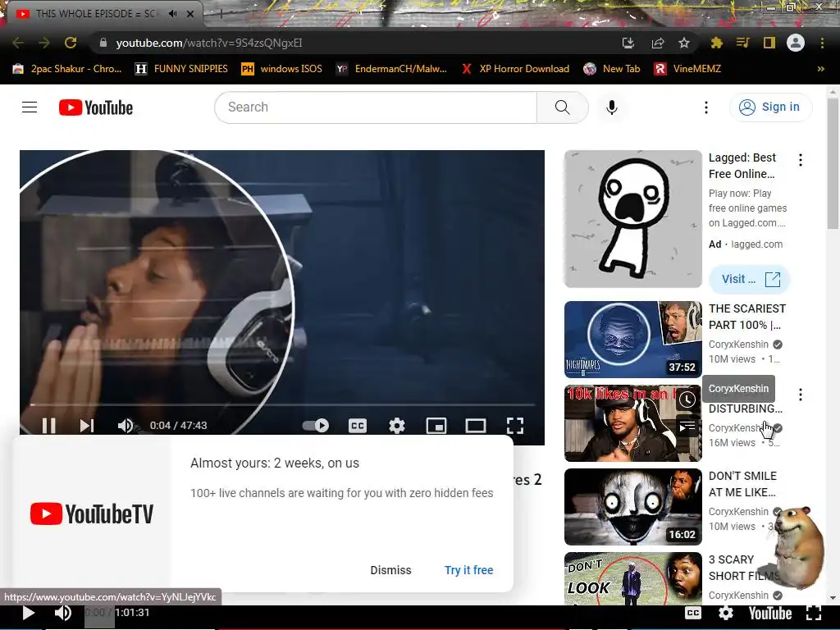This screenshot has width=840, height=630.
Task: Open the VineMEMZ bookmark
Action: (688, 69)
